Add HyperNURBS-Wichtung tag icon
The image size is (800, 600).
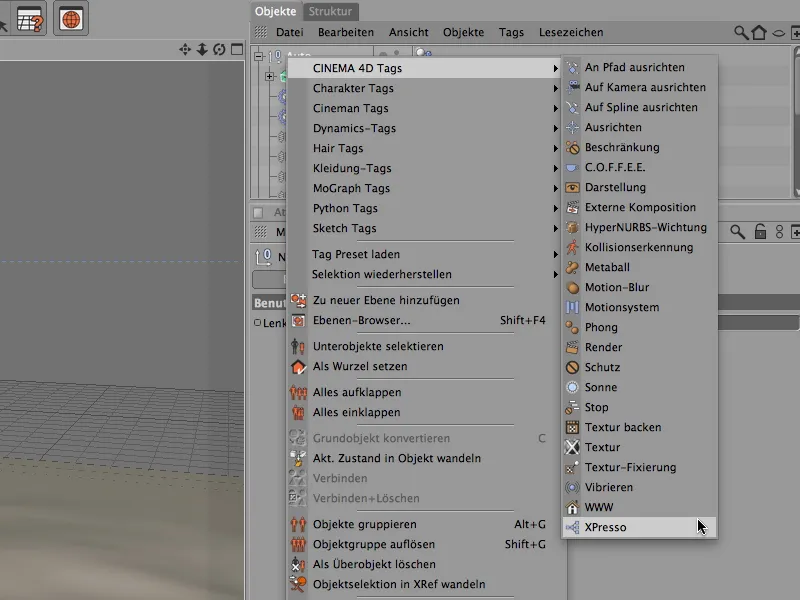(x=572, y=227)
